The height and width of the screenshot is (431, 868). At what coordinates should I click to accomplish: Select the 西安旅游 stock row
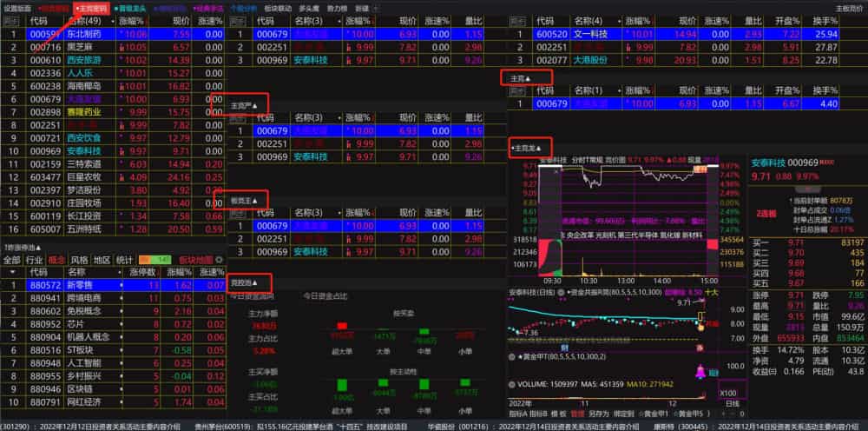(113, 60)
